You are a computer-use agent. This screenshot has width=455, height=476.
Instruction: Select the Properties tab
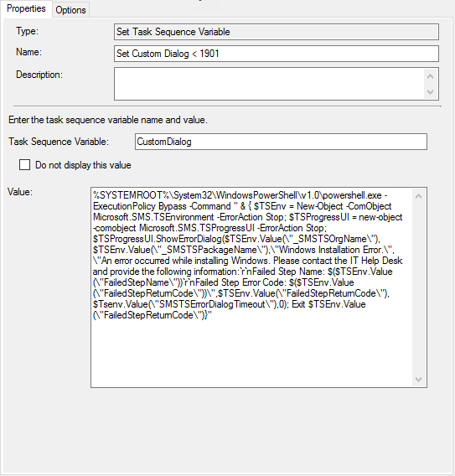[26, 8]
